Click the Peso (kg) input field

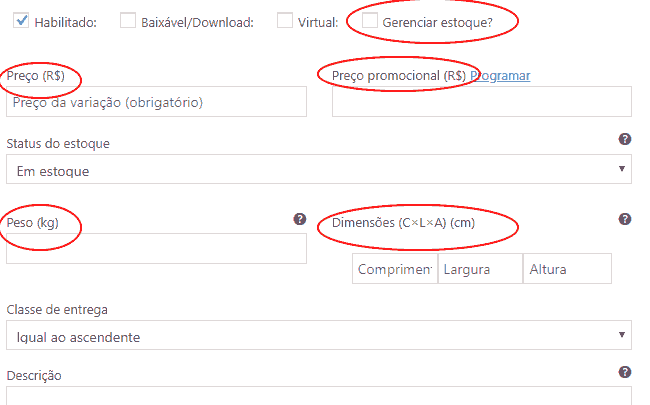(x=156, y=248)
